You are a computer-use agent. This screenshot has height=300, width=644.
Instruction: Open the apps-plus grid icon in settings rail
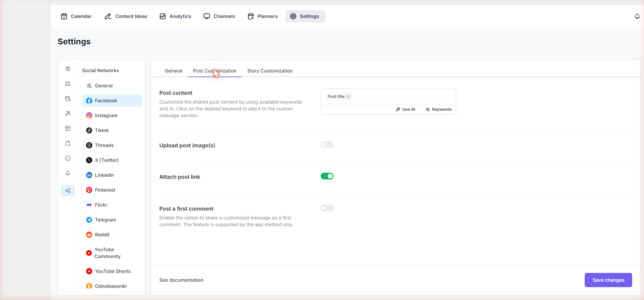coord(68,84)
